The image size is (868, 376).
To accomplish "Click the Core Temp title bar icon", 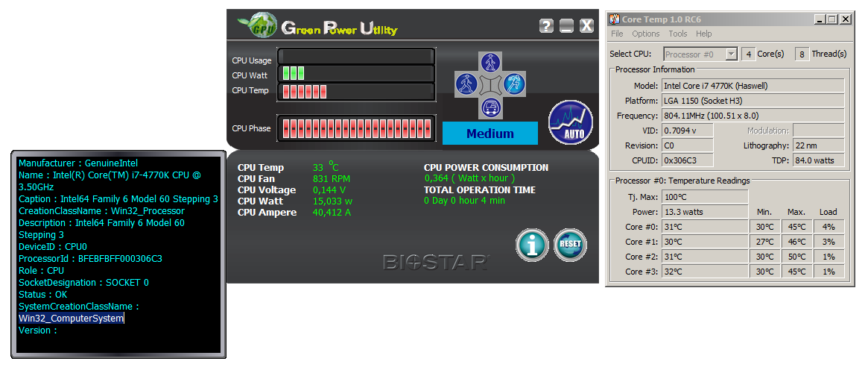I will pos(615,19).
